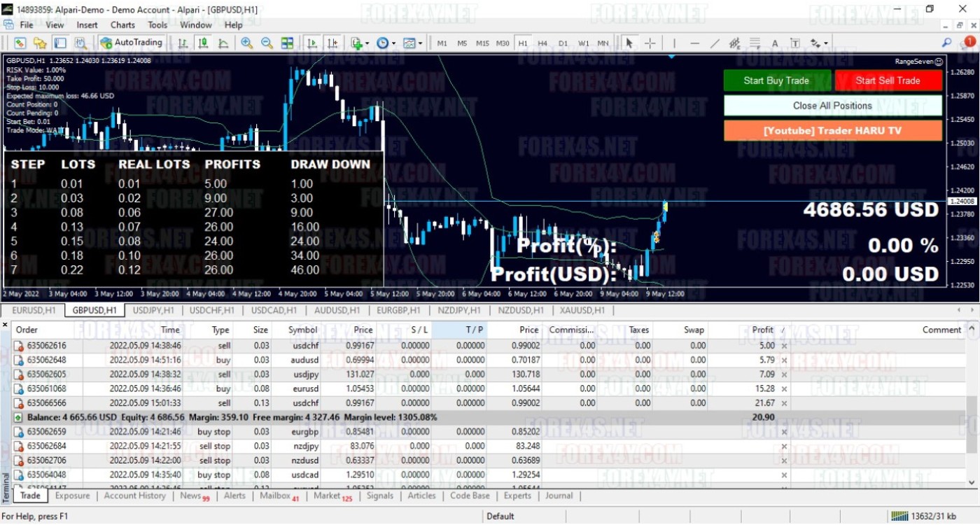Switch to the XAUUSD,H1 chart tab

[582, 310]
